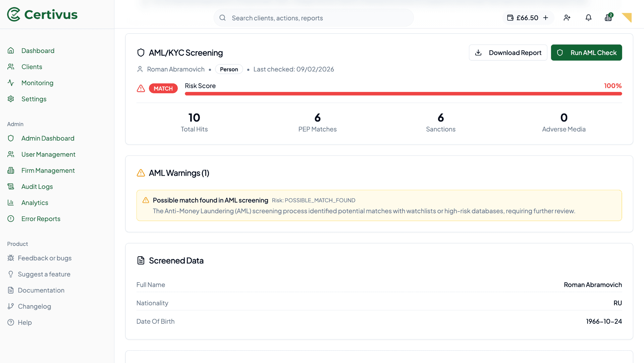644x363 pixels.
Task: Open the Help link
Action: coord(24,322)
